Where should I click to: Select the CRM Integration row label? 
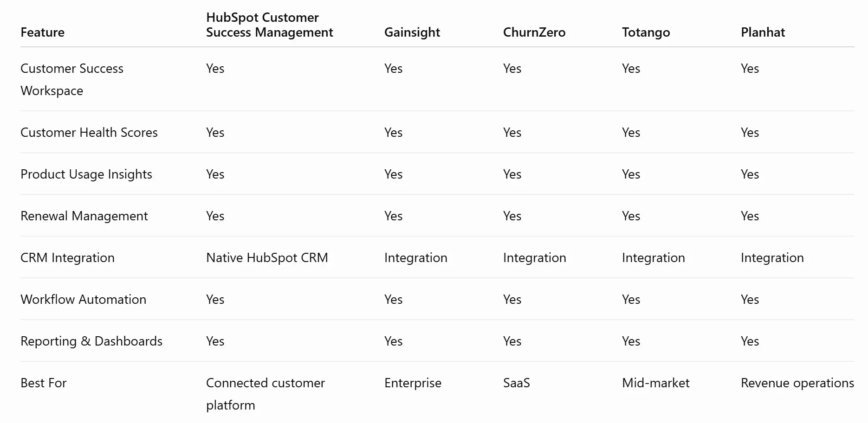point(67,258)
